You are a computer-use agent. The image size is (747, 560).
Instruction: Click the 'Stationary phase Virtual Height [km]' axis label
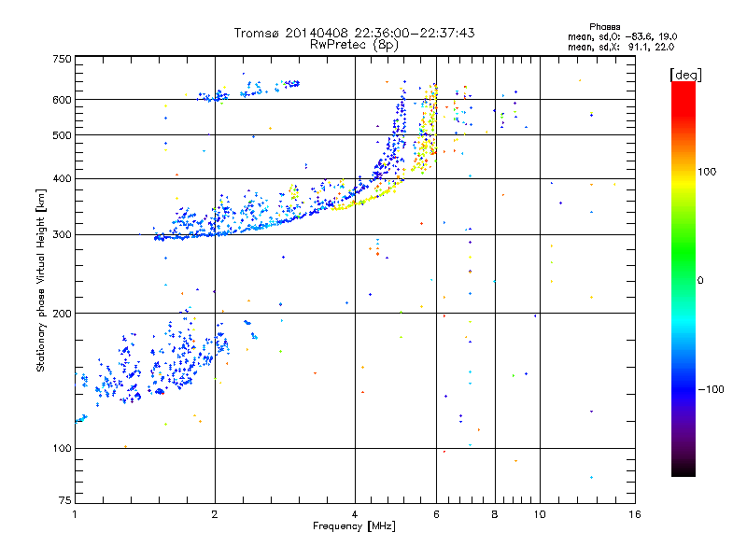[41, 280]
